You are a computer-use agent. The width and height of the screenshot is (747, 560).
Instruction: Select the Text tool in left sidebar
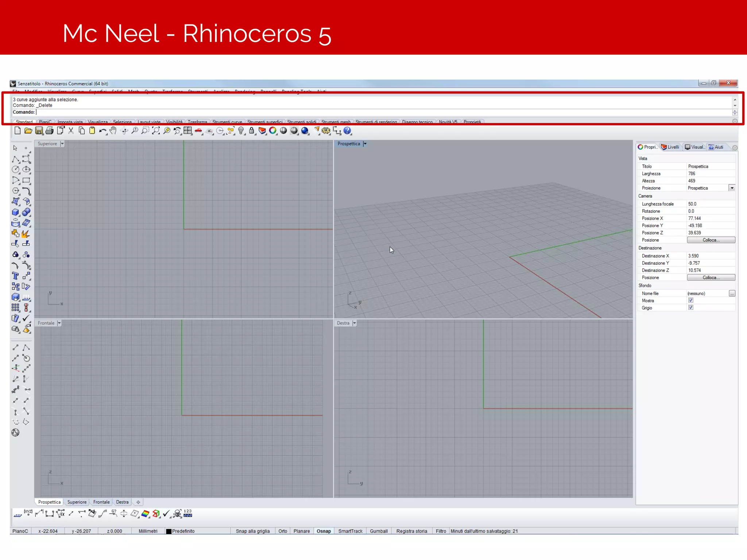click(x=15, y=276)
